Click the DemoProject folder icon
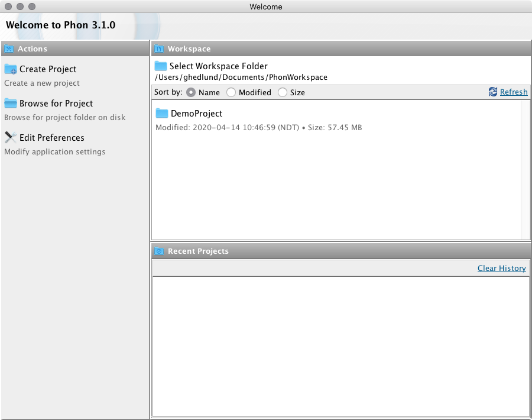This screenshot has height=420, width=532. coord(162,114)
